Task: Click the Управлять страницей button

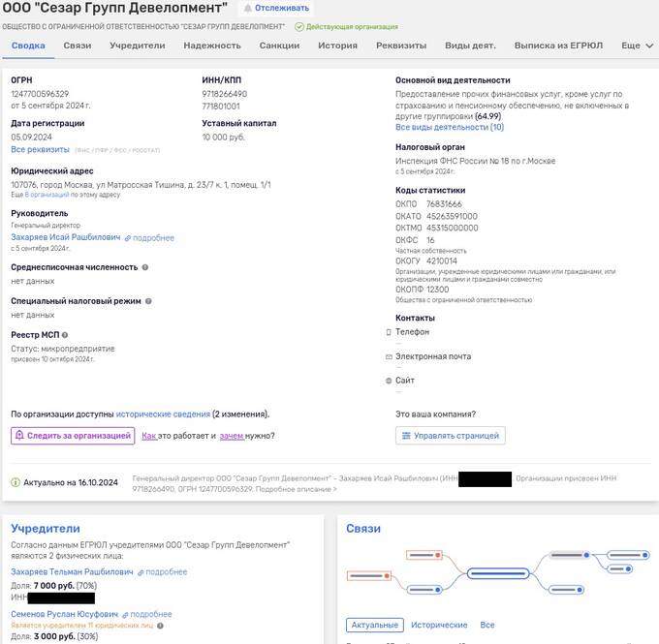Action: pyautogui.click(x=450, y=436)
